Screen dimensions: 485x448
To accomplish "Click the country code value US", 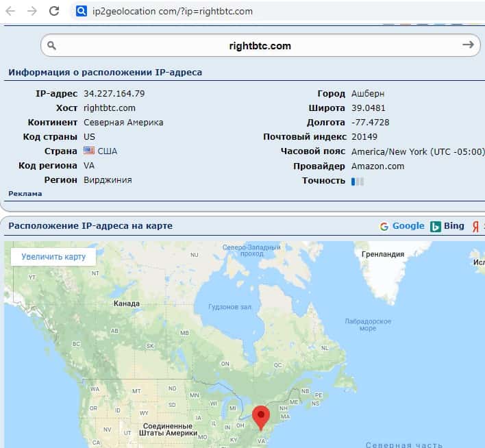I will [89, 137].
